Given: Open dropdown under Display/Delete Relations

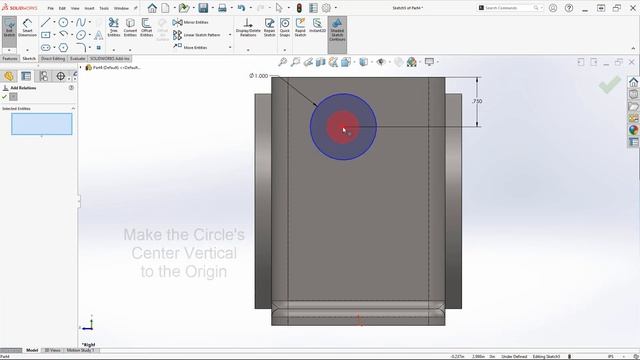Looking at the screenshot, I should 248,50.
